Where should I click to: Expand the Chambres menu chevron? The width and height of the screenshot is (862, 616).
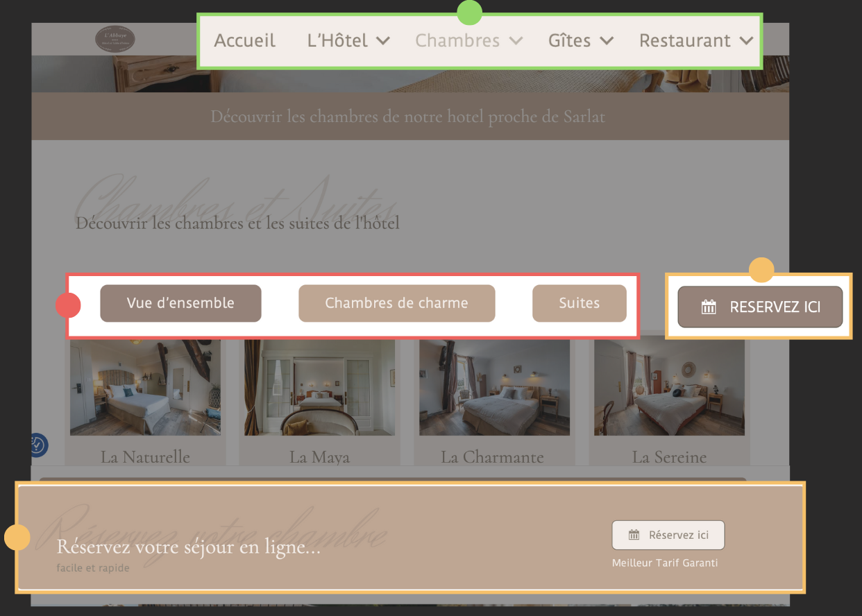(x=516, y=41)
